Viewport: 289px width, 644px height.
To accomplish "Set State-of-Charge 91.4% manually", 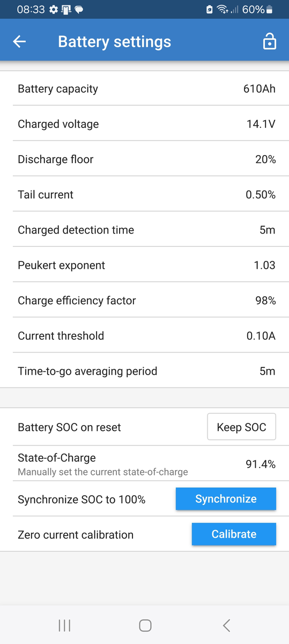I will (144, 464).
